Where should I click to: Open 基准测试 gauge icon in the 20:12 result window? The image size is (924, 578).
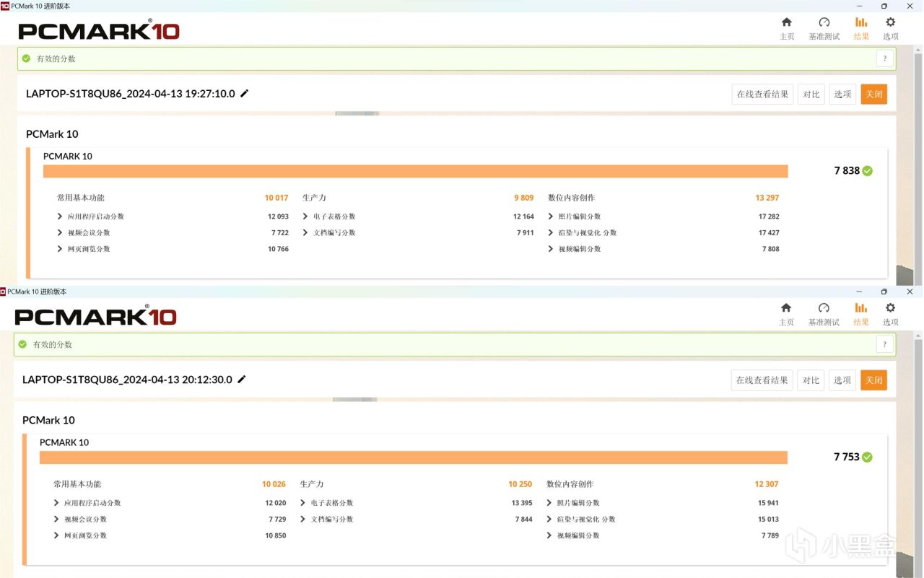[824, 308]
